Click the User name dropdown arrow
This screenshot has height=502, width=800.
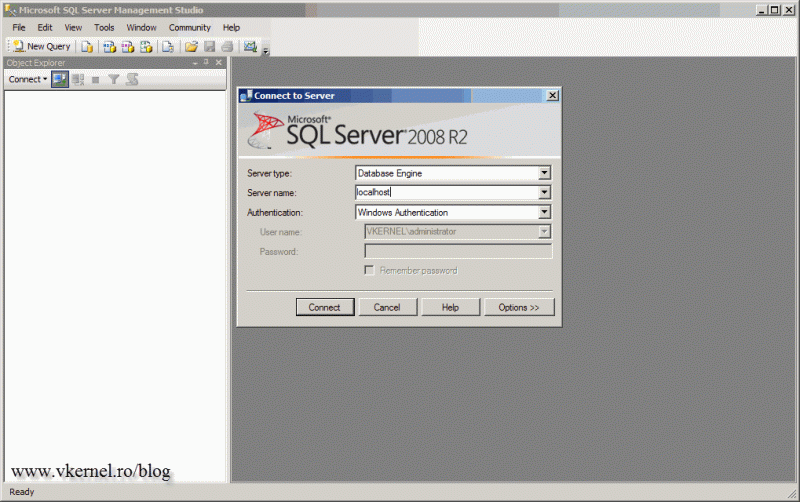[x=544, y=232]
